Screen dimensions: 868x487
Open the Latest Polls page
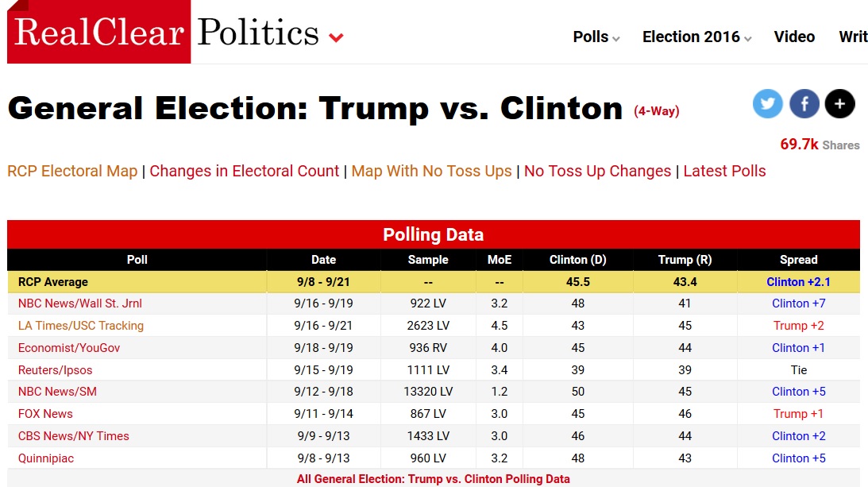click(724, 171)
